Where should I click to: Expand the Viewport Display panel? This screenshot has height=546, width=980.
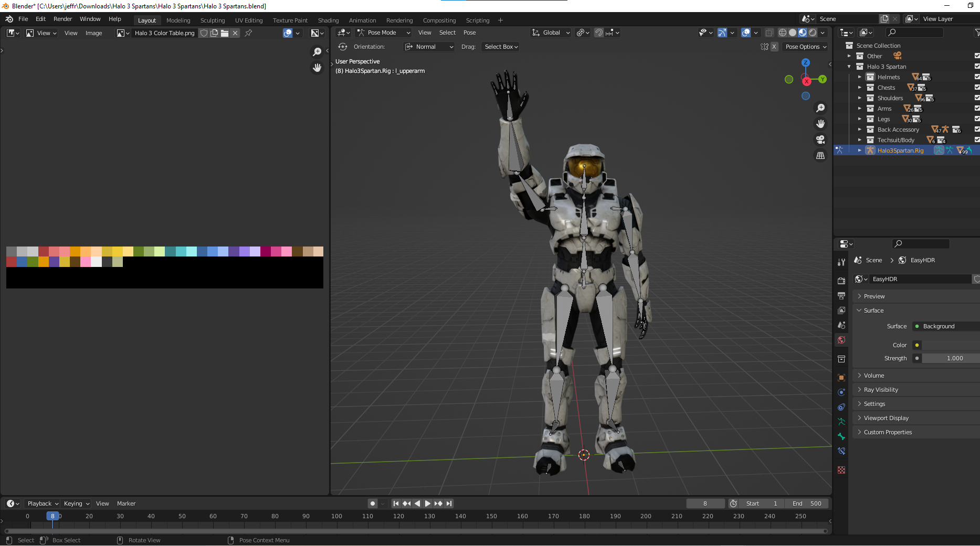(x=916, y=418)
